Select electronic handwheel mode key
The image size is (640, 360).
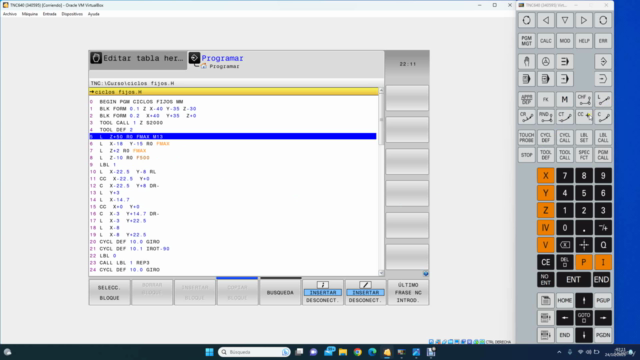coord(546,62)
